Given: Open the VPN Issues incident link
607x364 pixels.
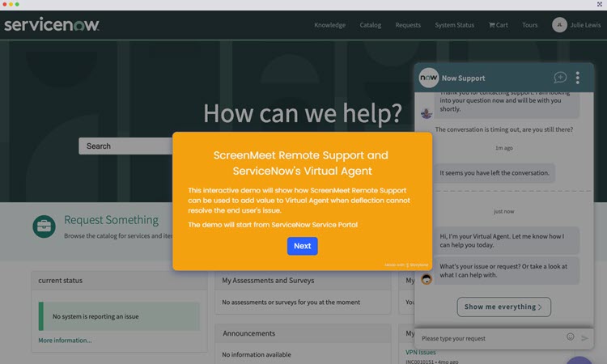Looking at the screenshot, I should pos(420,353).
